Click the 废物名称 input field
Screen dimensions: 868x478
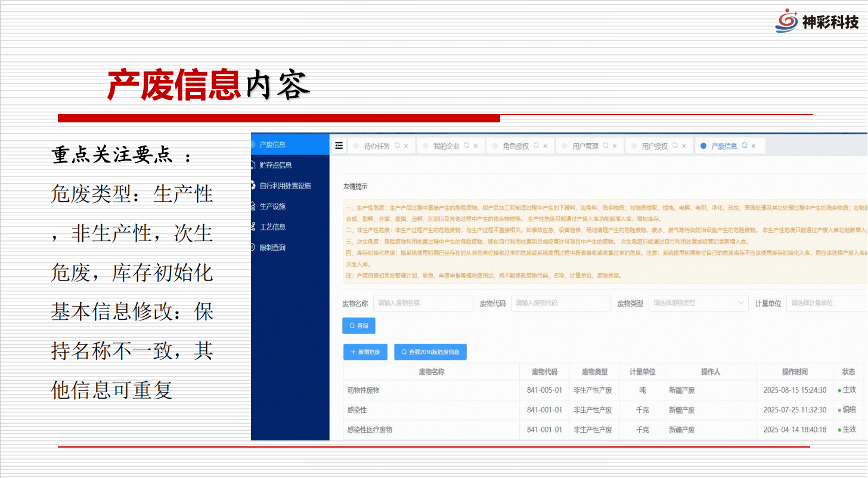point(423,303)
